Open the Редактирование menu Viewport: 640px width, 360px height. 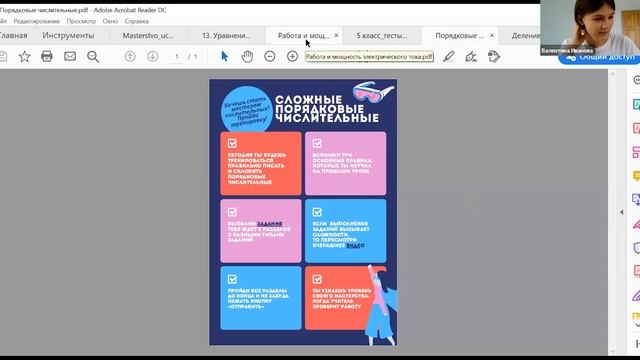tap(36, 21)
